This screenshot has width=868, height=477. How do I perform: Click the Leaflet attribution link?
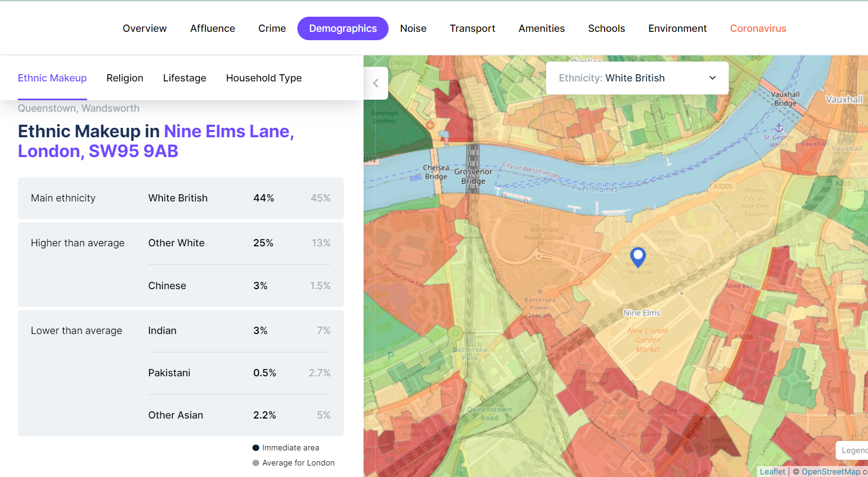(x=772, y=471)
